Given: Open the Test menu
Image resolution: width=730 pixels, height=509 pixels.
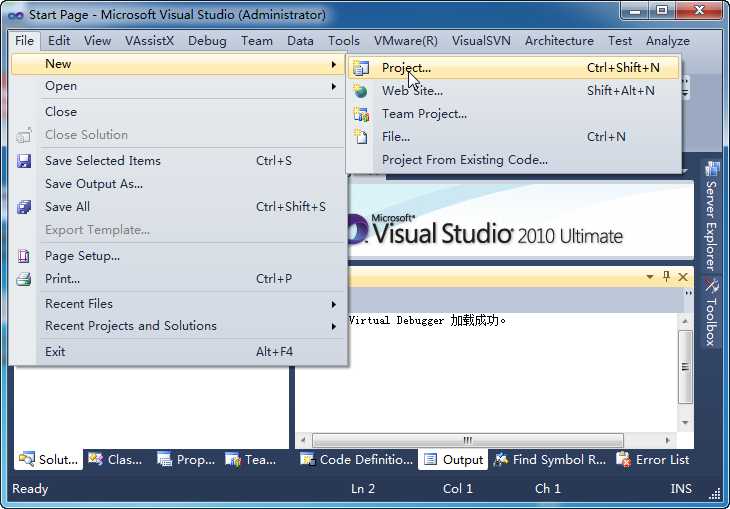Looking at the screenshot, I should click(x=620, y=41).
